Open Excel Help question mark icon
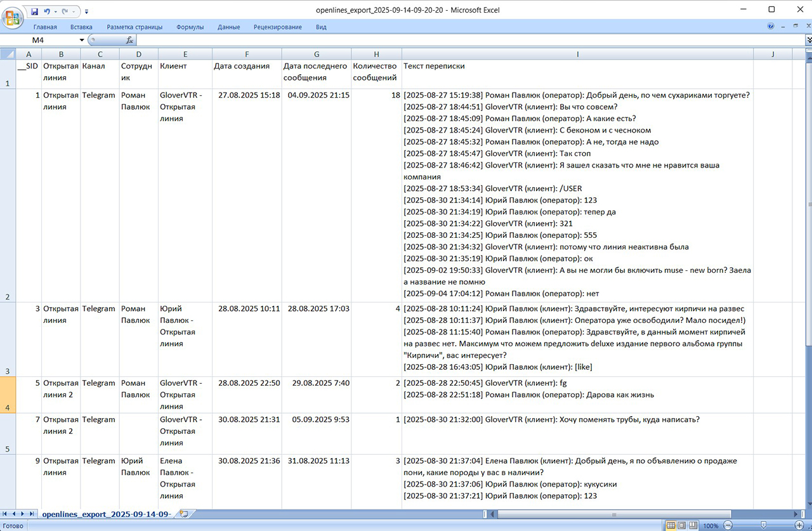Image resolution: width=812 pixels, height=531 pixels. pos(771,27)
